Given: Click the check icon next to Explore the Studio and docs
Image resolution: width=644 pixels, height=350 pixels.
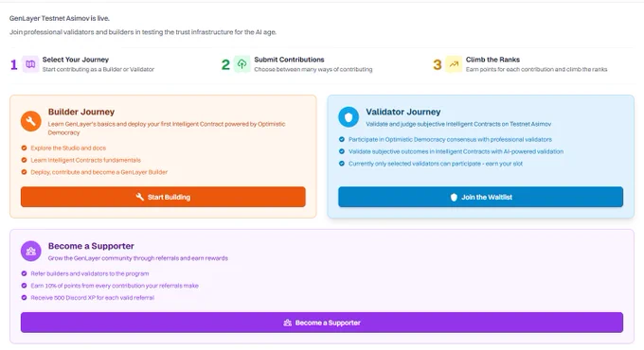Looking at the screenshot, I should (x=24, y=149).
